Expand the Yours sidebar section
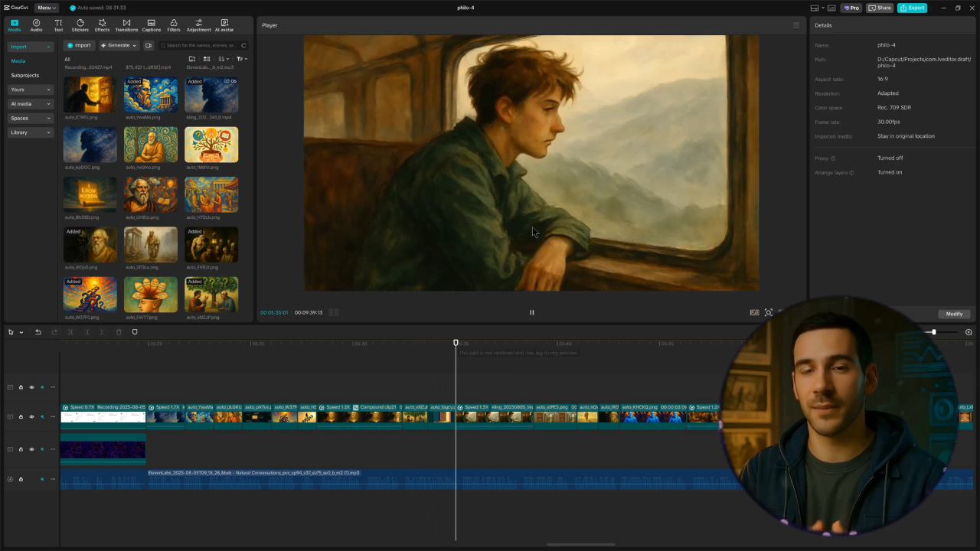Viewport: 980px width, 551px height. (x=31, y=90)
